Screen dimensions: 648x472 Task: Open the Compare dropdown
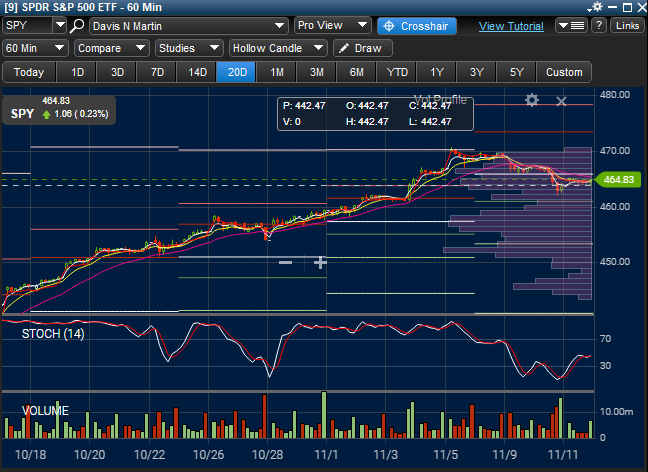pos(112,48)
